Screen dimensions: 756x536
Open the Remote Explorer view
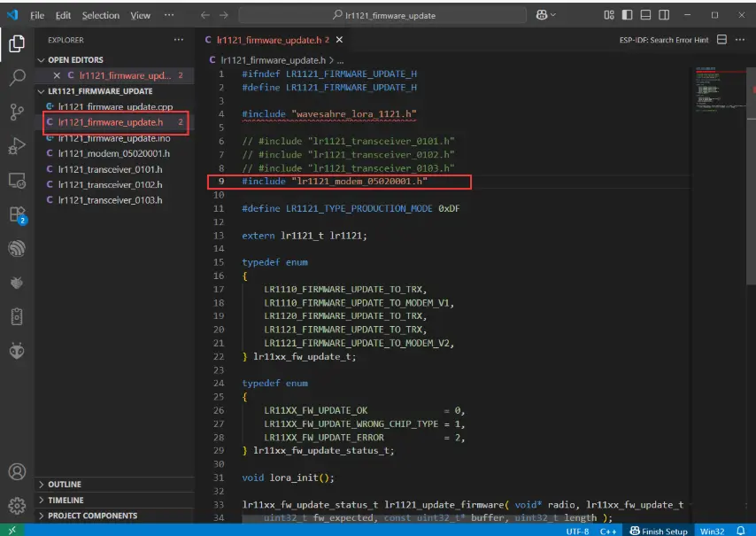(x=16, y=181)
